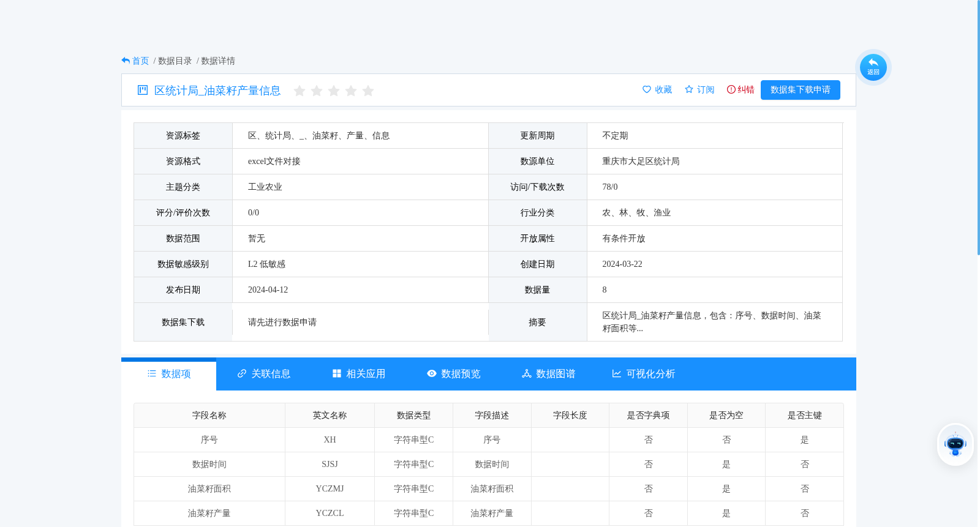Switch to the 关联信息 tab
The height and width of the screenshot is (527, 980).
coord(264,374)
